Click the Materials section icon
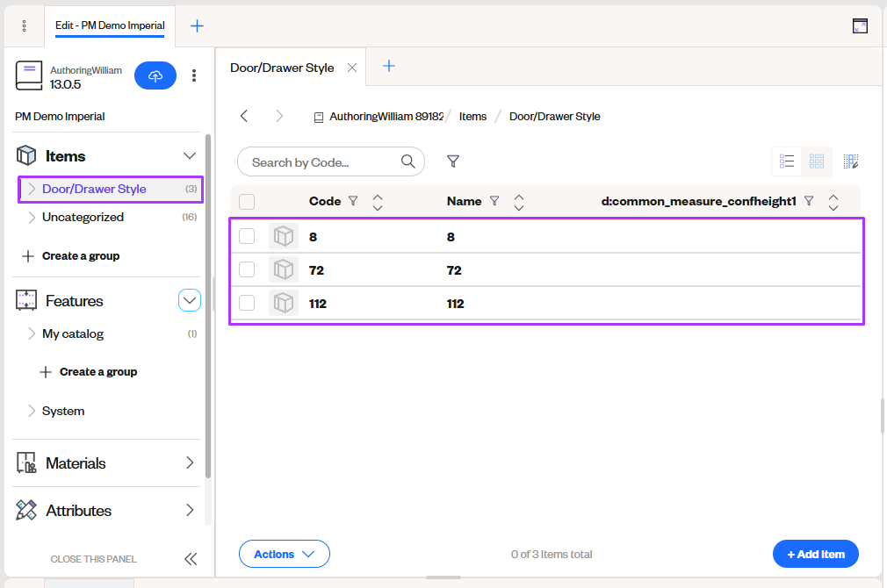Viewport: 887px width, 588px height. pyautogui.click(x=26, y=463)
